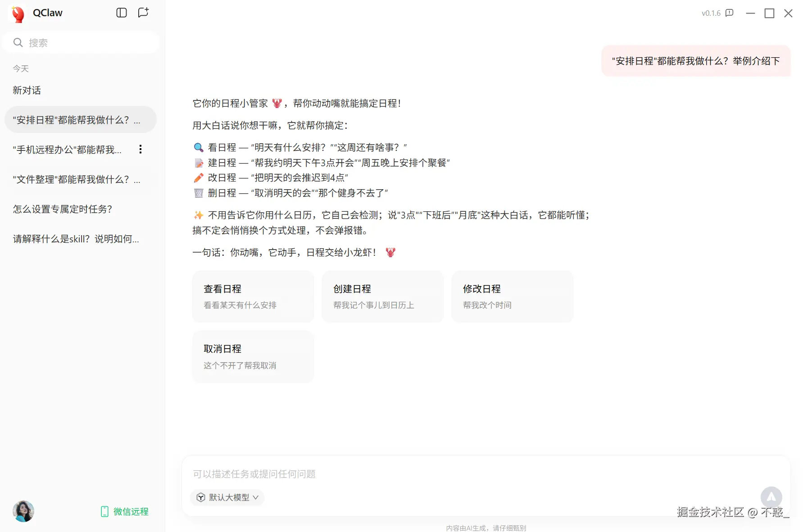The height and width of the screenshot is (532, 803).
Task: Close the QClaw window
Action: 788,13
